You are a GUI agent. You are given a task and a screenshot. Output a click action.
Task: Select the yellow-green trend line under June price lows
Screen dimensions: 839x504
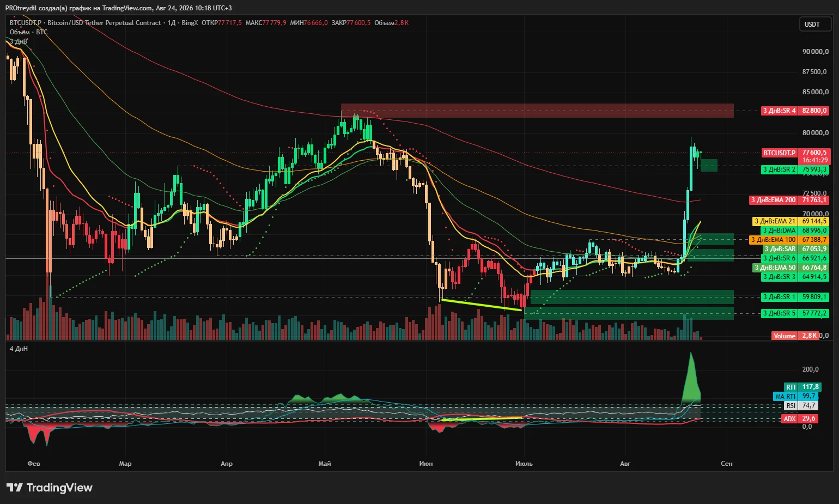pos(481,305)
